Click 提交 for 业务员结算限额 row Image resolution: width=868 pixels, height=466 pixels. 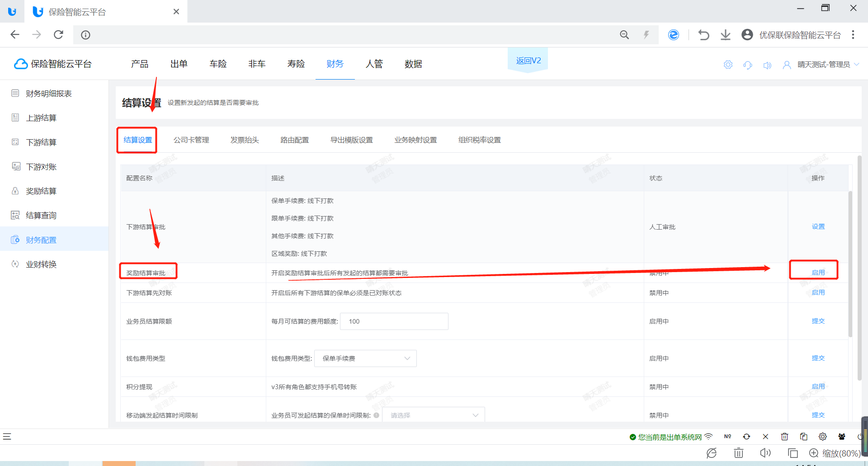[818, 321]
